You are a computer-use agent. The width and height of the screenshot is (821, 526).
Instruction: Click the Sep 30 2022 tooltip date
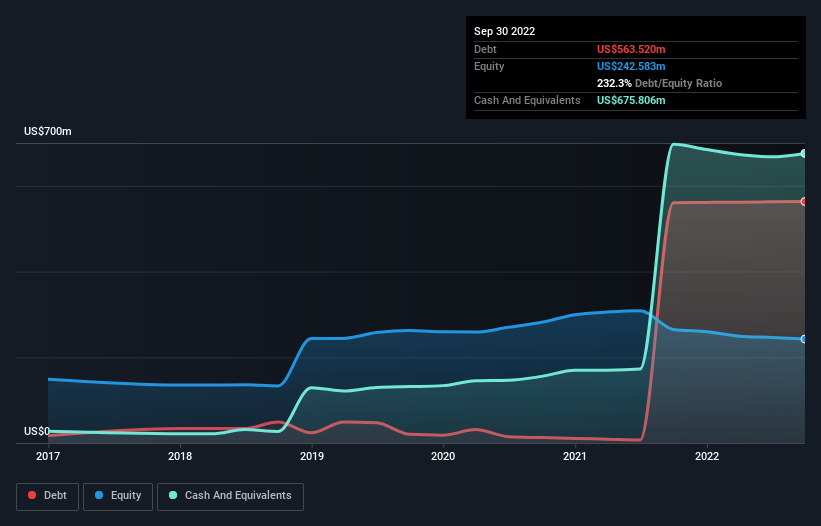[x=505, y=31]
